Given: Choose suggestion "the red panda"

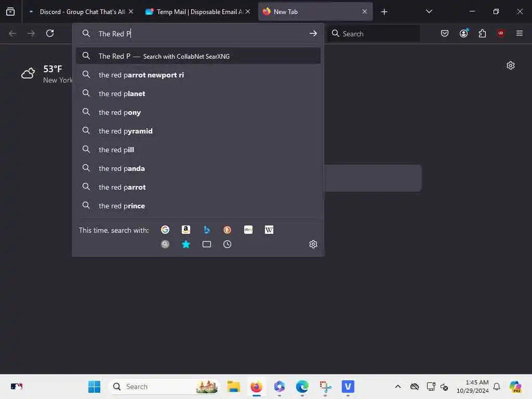Looking at the screenshot, I should [x=198, y=168].
